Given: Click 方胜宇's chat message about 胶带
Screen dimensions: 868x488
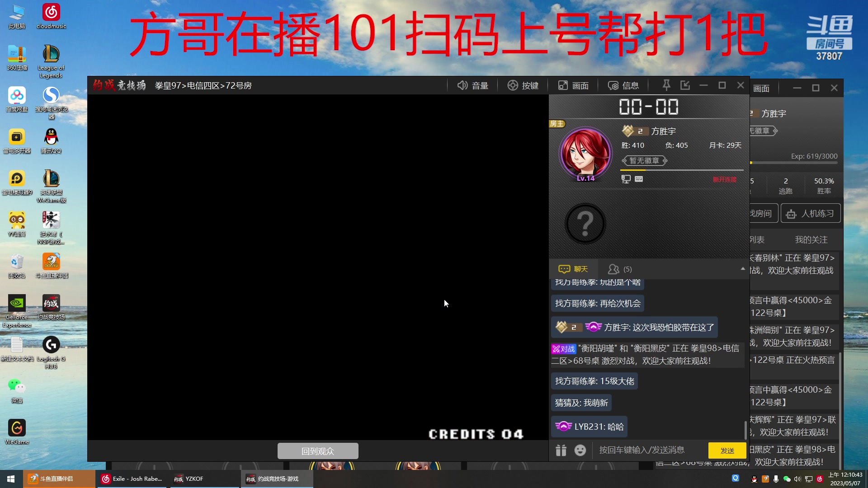Looking at the screenshot, I should [x=634, y=327].
